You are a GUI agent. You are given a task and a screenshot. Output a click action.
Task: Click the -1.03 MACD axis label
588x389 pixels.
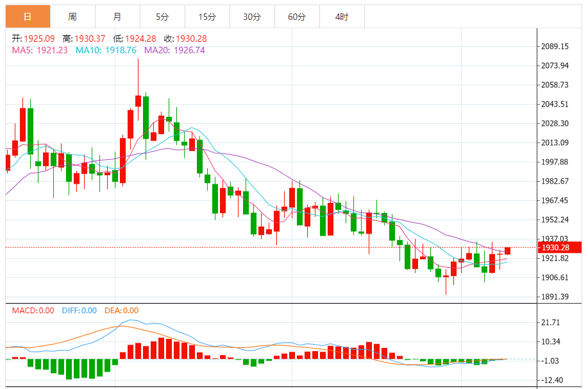[x=551, y=361]
